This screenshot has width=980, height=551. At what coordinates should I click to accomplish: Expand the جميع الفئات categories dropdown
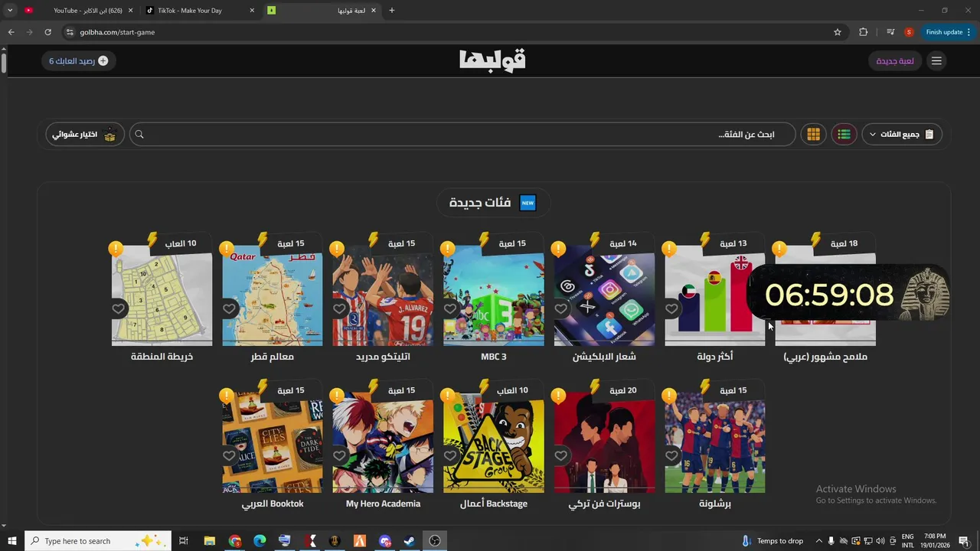coord(902,135)
